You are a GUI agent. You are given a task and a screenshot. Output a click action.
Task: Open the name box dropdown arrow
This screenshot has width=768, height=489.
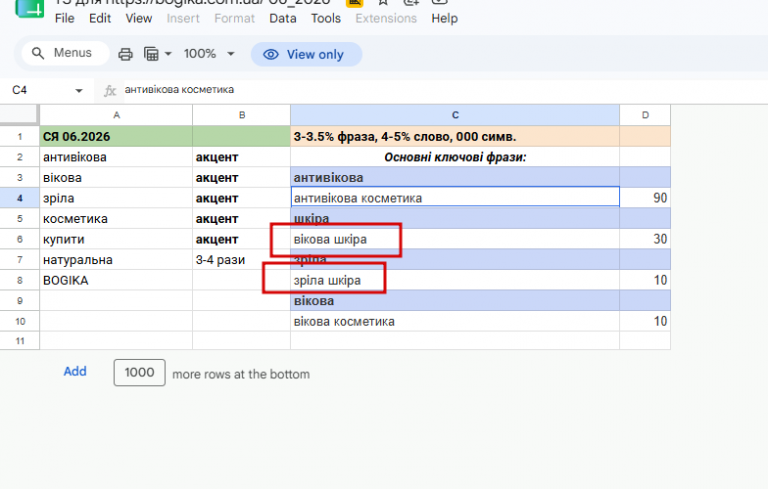coord(79,91)
